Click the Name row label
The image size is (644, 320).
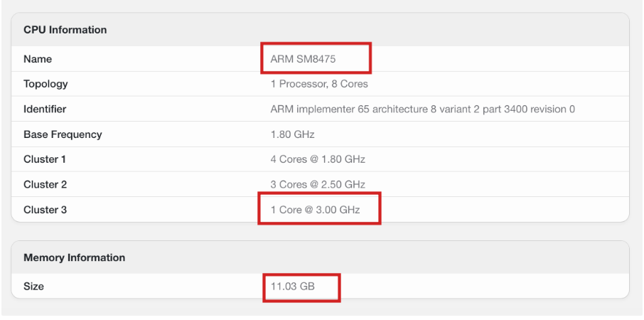[x=38, y=59]
